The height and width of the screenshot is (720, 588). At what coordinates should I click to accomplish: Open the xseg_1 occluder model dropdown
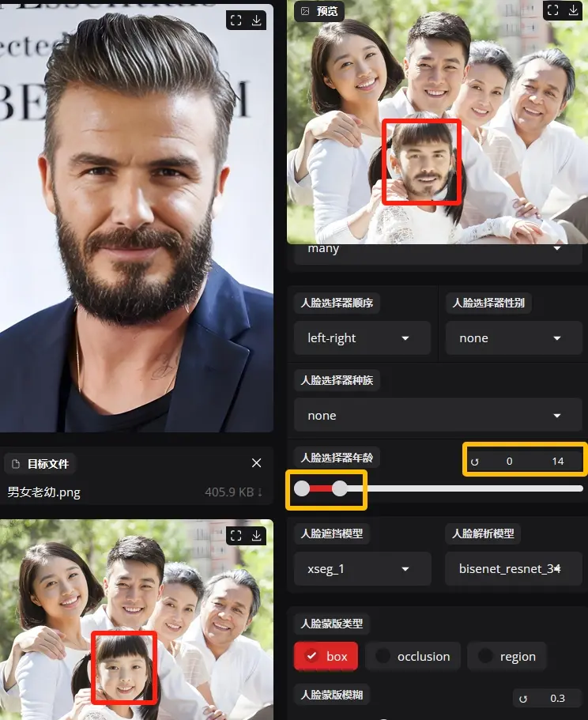pyautogui.click(x=362, y=569)
